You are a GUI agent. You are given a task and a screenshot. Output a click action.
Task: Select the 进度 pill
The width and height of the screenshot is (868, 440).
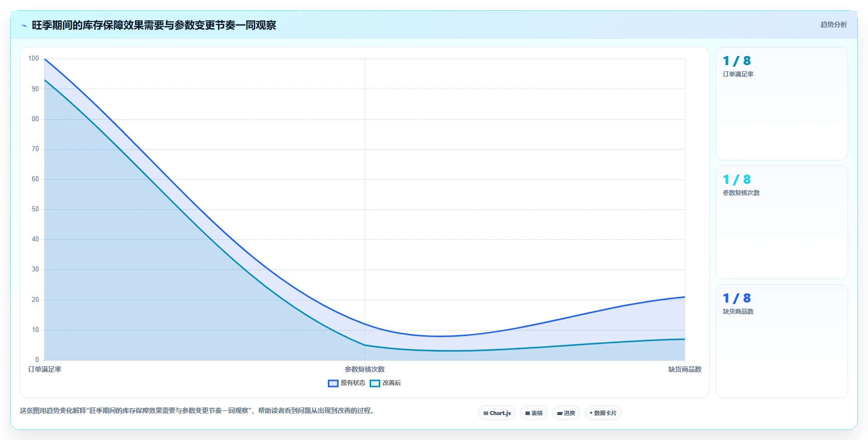566,413
